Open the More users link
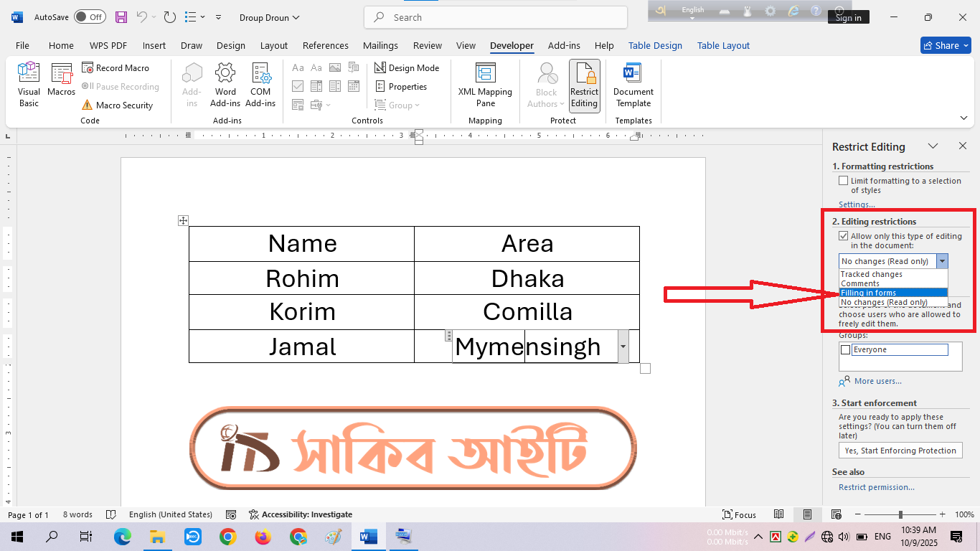 tap(877, 381)
